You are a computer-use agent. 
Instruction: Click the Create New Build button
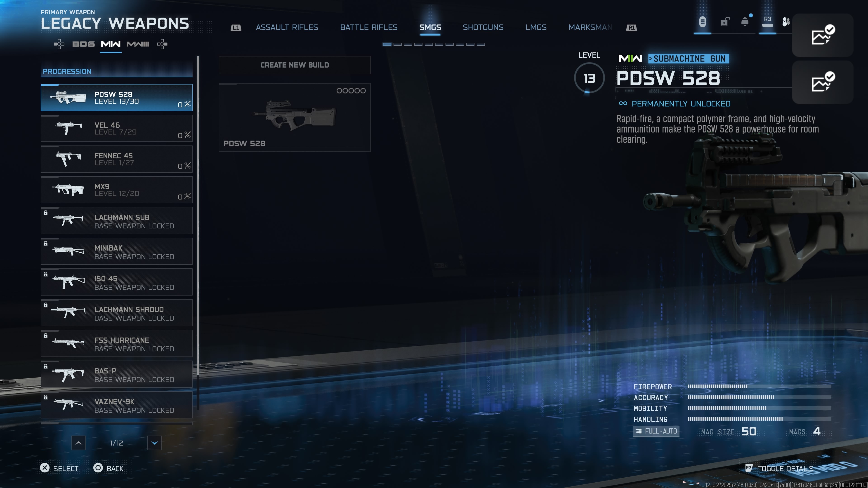(295, 65)
